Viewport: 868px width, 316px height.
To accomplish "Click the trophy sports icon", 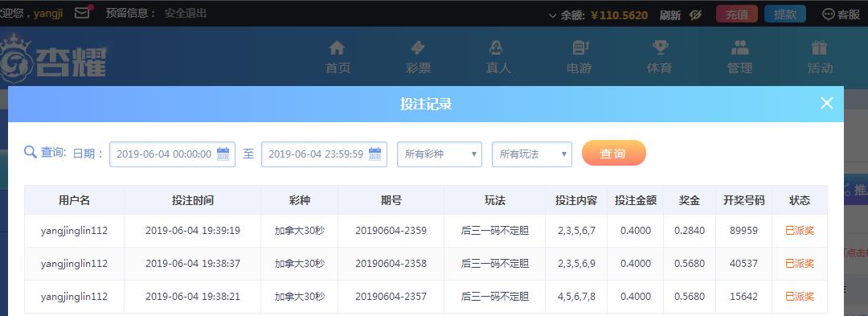I will (x=660, y=48).
